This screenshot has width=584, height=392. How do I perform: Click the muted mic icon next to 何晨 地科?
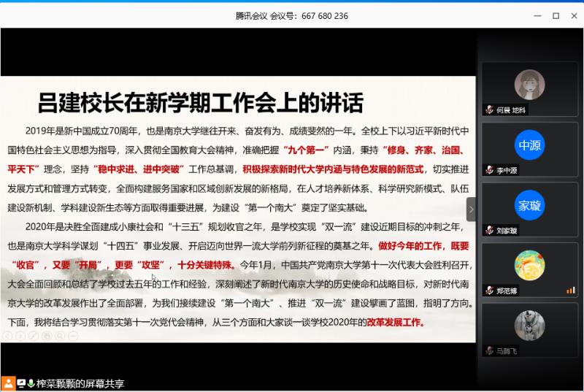coord(490,110)
